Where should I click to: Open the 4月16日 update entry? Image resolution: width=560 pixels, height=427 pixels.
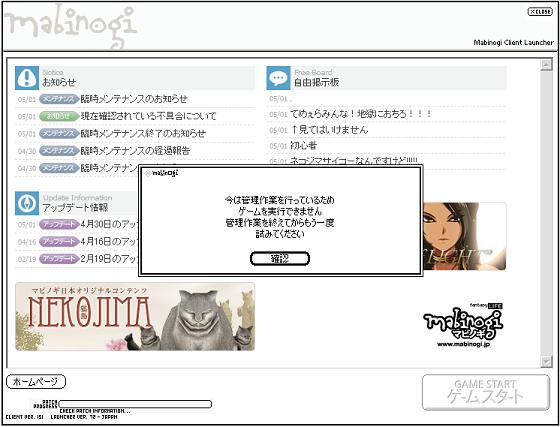[x=109, y=241]
